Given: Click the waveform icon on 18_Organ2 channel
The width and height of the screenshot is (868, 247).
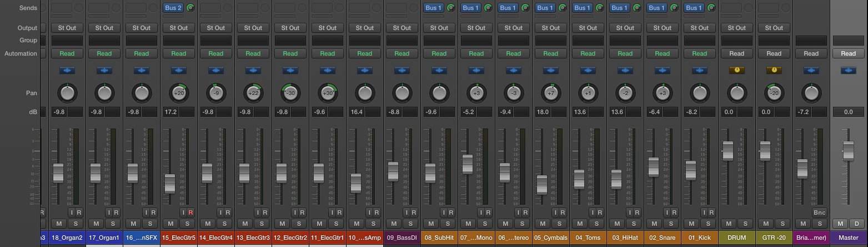Looking at the screenshot, I should [x=67, y=70].
